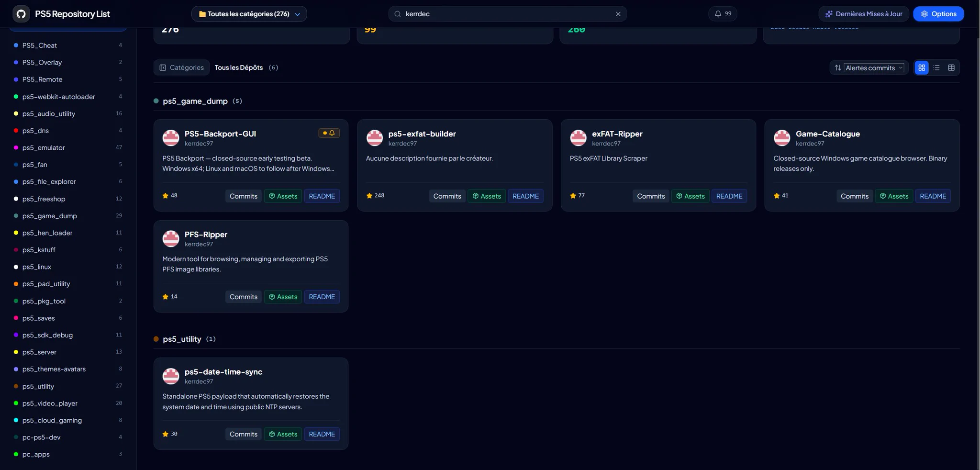Select ps5_video_player in the sidebar
Image resolution: width=980 pixels, height=470 pixels.
(x=67, y=403)
